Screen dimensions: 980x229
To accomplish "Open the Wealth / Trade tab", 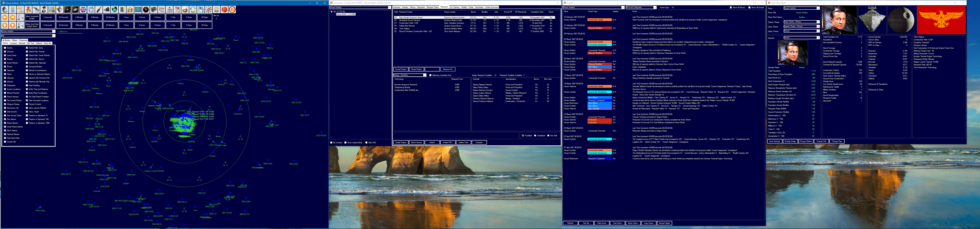I will point(467,7).
